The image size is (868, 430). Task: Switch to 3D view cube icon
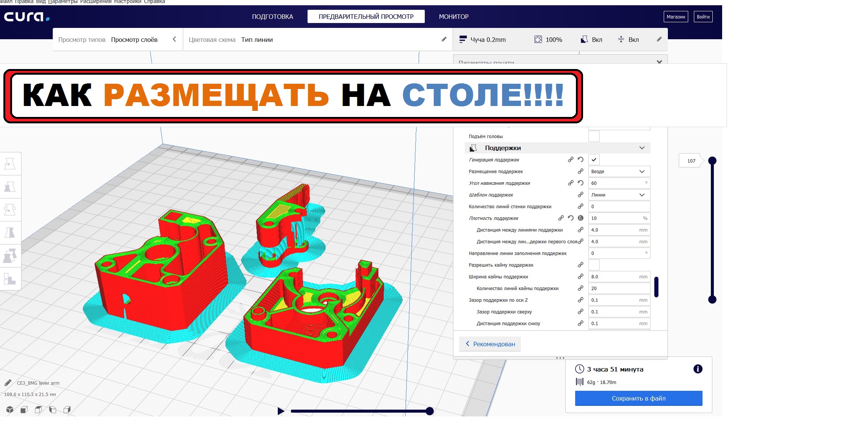tap(10, 410)
